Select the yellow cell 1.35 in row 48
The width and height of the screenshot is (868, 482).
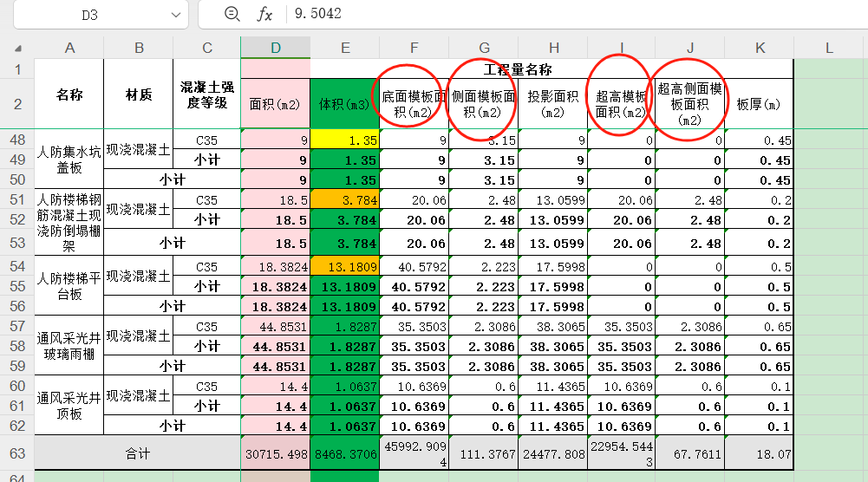(x=345, y=140)
